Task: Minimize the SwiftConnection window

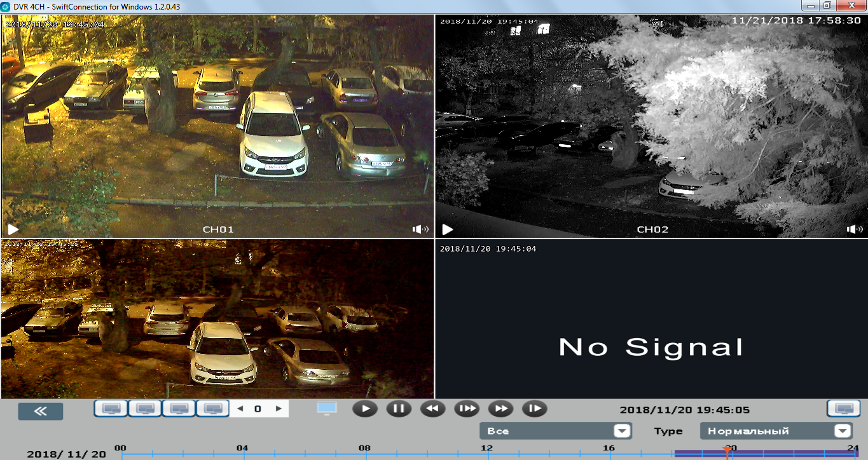Action: point(809,5)
